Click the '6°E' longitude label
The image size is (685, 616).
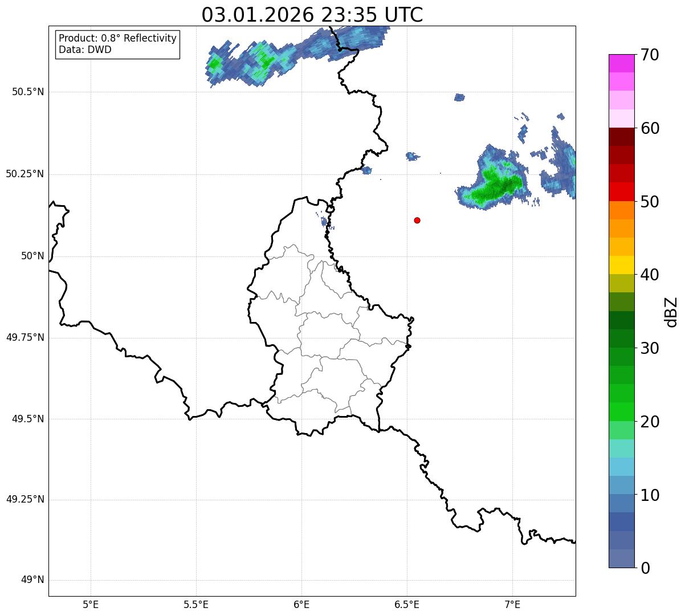(x=301, y=604)
